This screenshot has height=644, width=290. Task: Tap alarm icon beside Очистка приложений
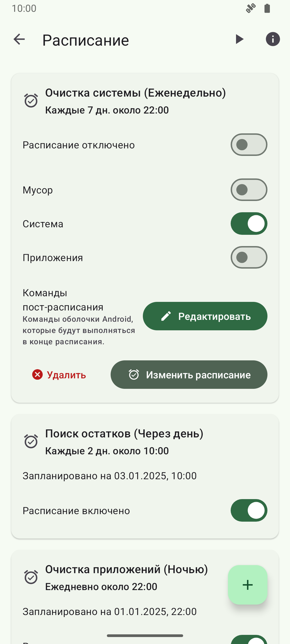[x=31, y=577]
